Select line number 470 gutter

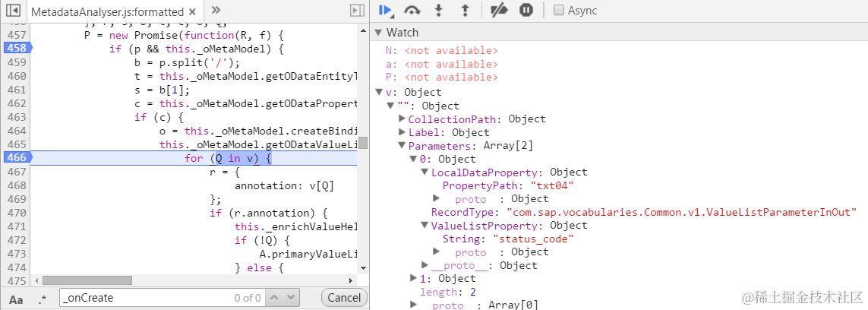click(x=17, y=213)
